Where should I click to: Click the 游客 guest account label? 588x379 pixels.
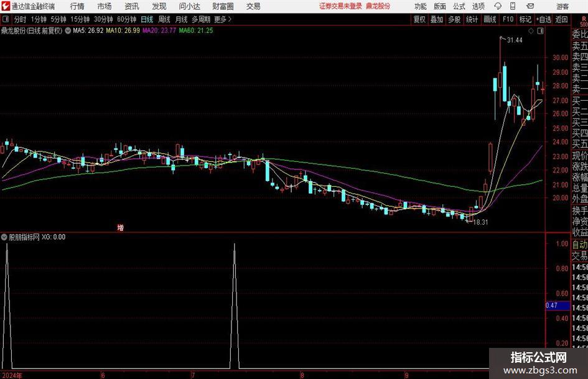point(562,7)
